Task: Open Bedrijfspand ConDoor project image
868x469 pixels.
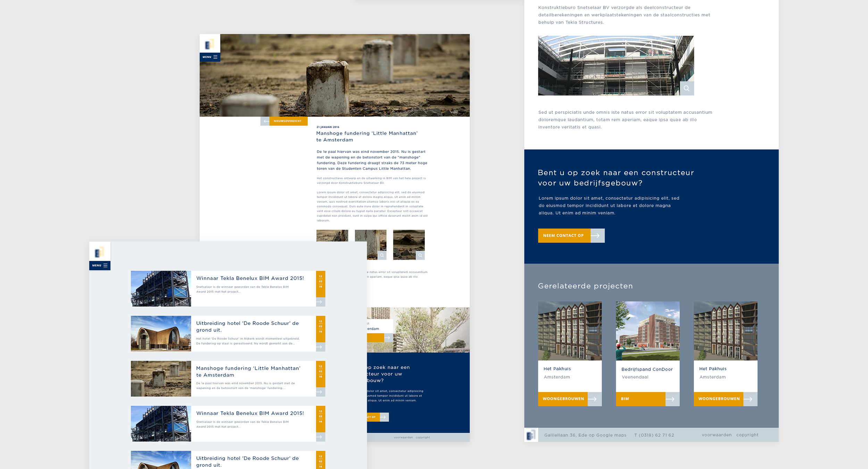Action: click(648, 330)
